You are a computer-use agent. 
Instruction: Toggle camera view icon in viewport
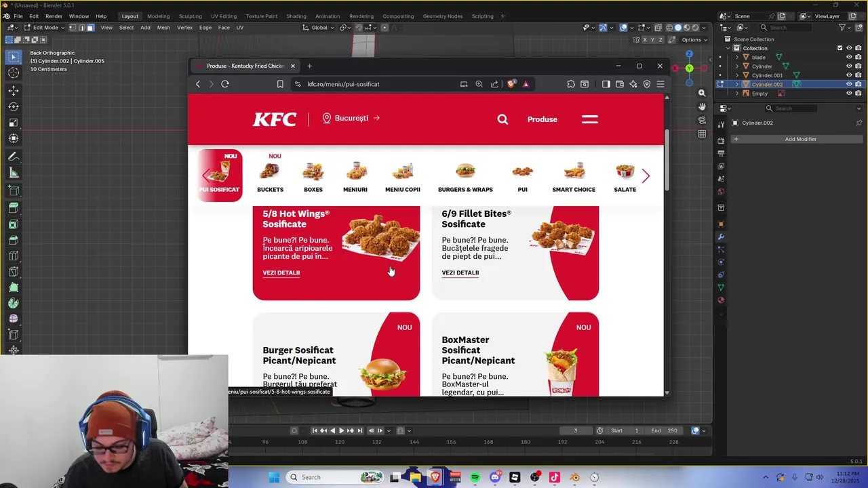[702, 120]
